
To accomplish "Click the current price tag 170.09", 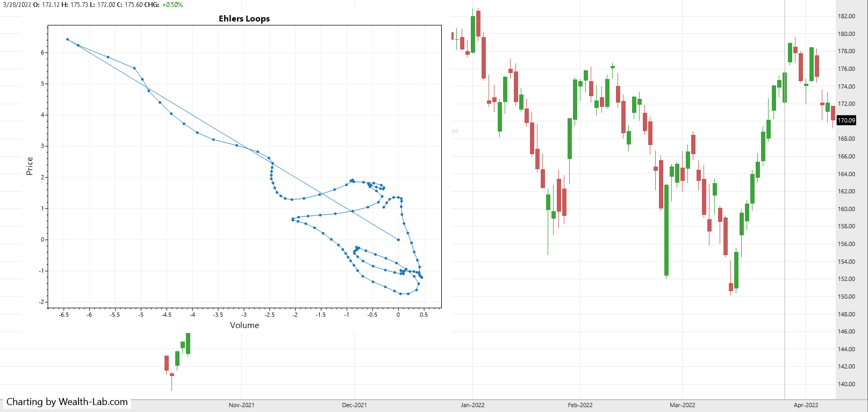I will [x=846, y=120].
